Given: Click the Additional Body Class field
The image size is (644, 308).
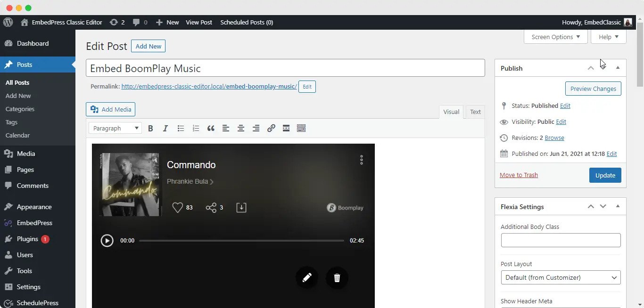Looking at the screenshot, I should coord(561,240).
